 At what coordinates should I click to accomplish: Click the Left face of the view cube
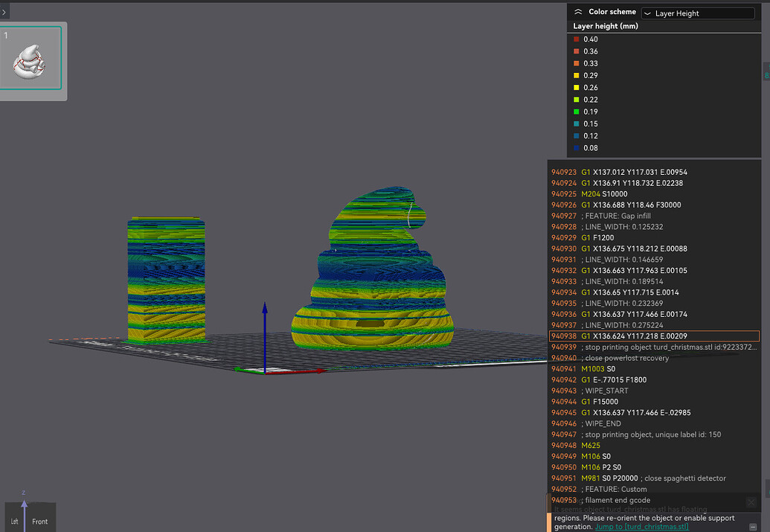(15, 522)
